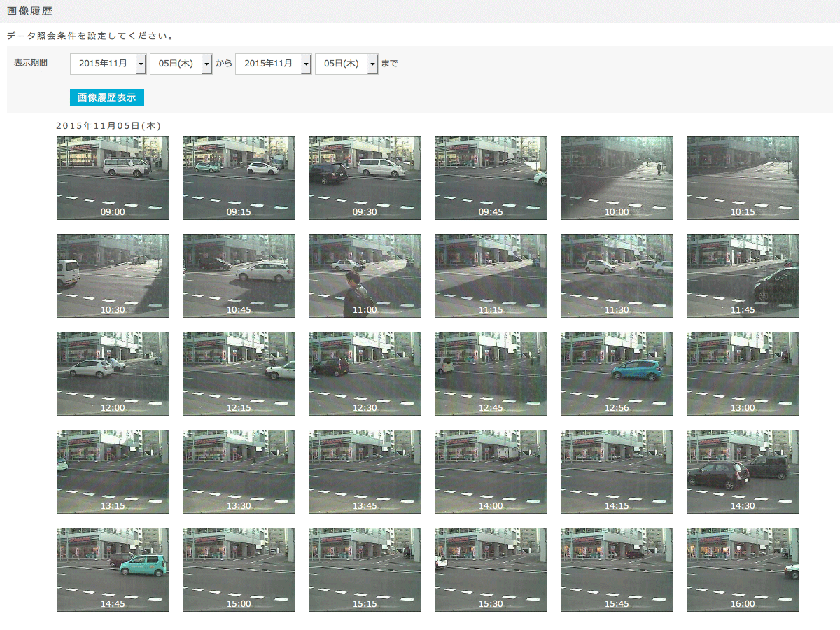Image resolution: width=840 pixels, height=630 pixels.
Task: Open the start day dropdown 05日(木)
Action: click(181, 64)
